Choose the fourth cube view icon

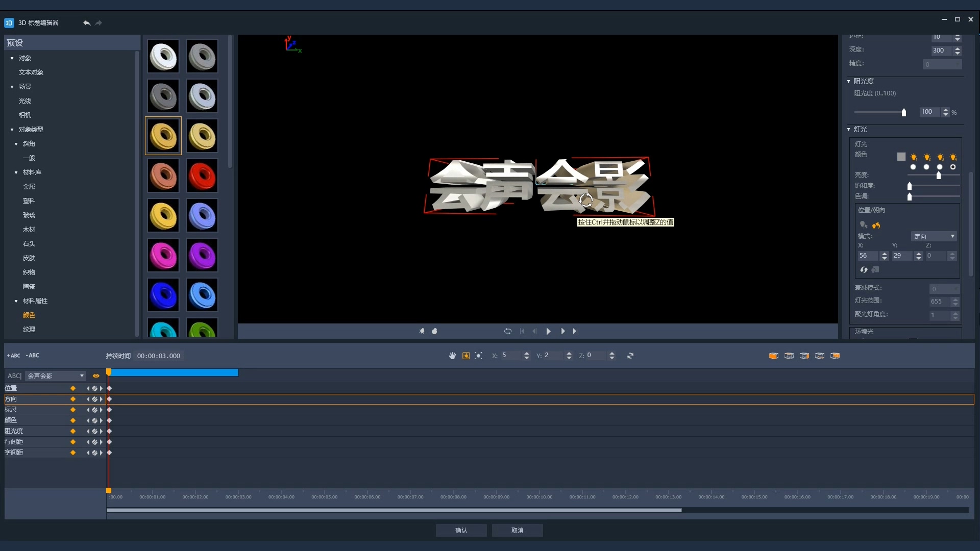point(820,356)
